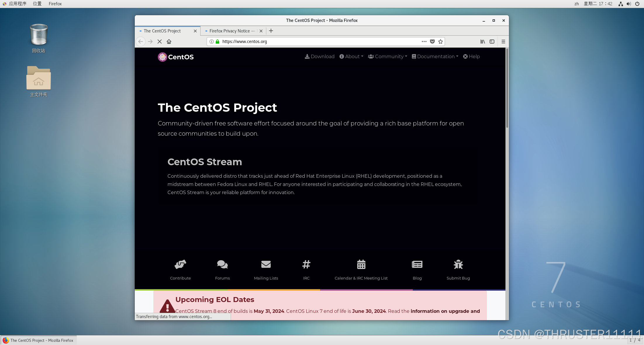The image size is (644, 345).
Task: Open the Firefox application menu in top bar
Action: (x=55, y=4)
